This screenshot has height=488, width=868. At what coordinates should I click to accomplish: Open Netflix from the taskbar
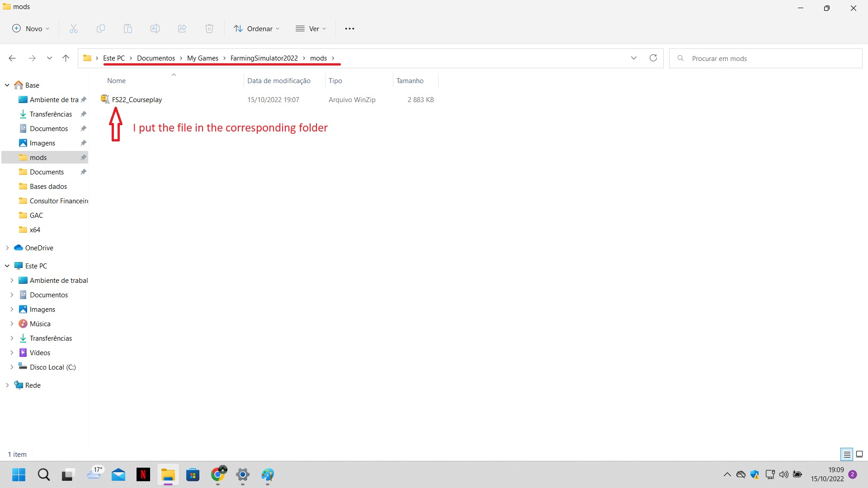pos(143,474)
